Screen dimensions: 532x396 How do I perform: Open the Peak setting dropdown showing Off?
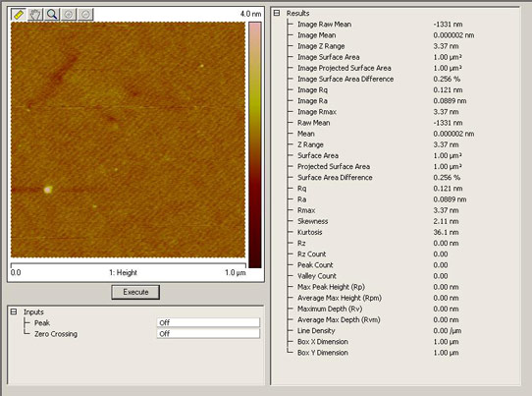[x=208, y=322]
